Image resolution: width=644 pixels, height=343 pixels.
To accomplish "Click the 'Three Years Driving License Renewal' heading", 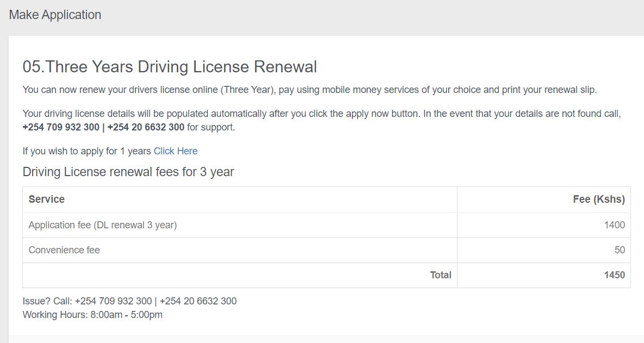I will coord(170,66).
